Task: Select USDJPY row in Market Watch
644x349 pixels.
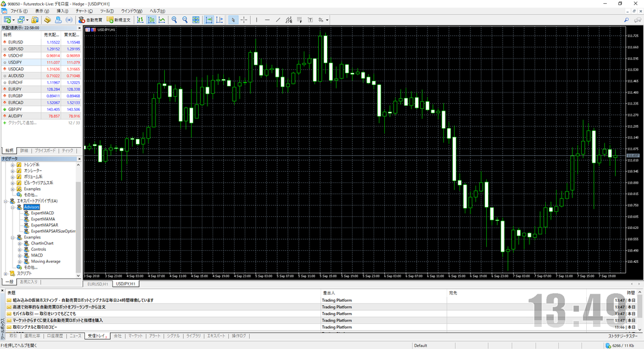Action: pos(41,62)
